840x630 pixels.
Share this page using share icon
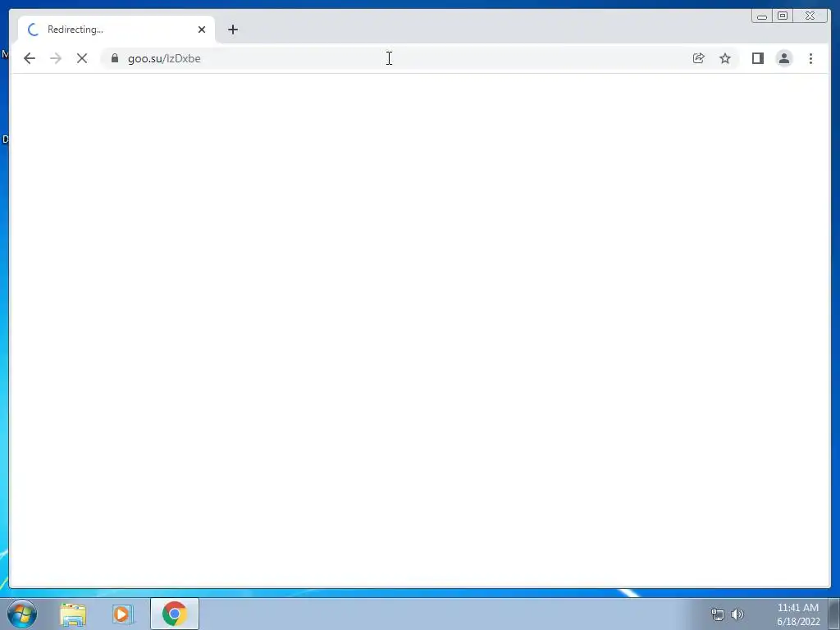click(699, 58)
